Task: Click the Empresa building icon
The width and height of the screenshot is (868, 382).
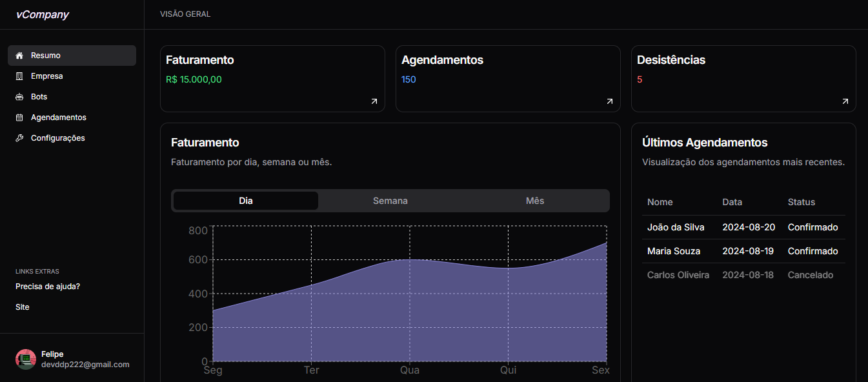Action: 19,76
